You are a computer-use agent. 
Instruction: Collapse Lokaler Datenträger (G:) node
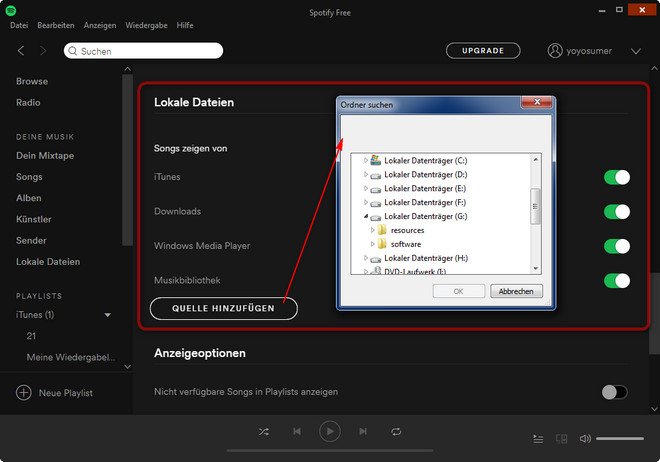(366, 216)
